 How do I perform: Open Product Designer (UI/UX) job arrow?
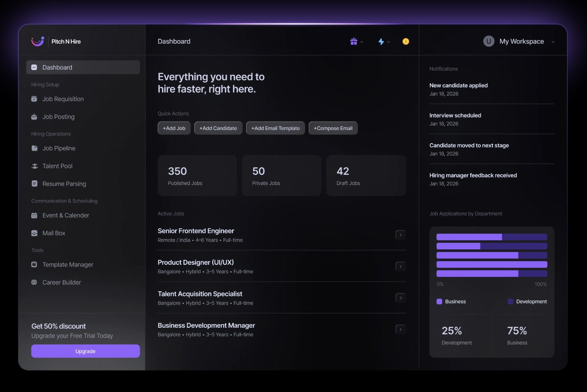coord(401,266)
